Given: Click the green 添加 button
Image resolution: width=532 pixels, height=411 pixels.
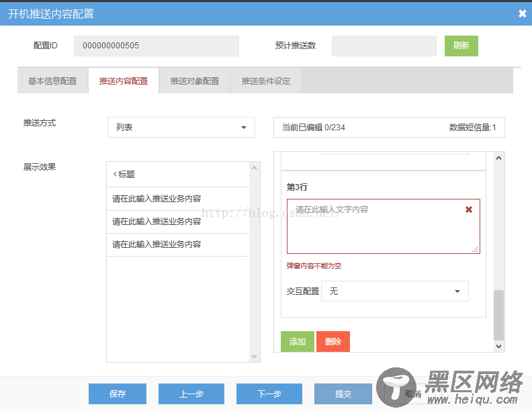Looking at the screenshot, I should tap(298, 341).
